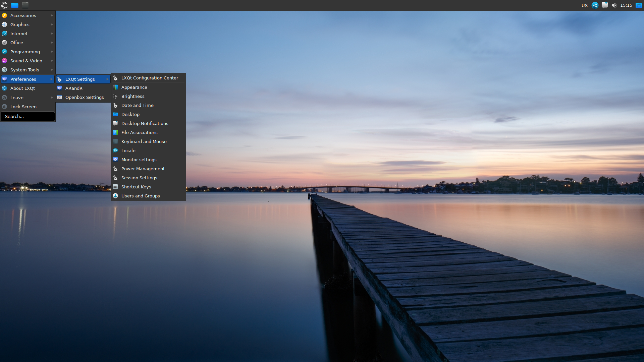Click the clock showing 15:15
Viewport: 644px width, 362px height.
coord(626,5)
